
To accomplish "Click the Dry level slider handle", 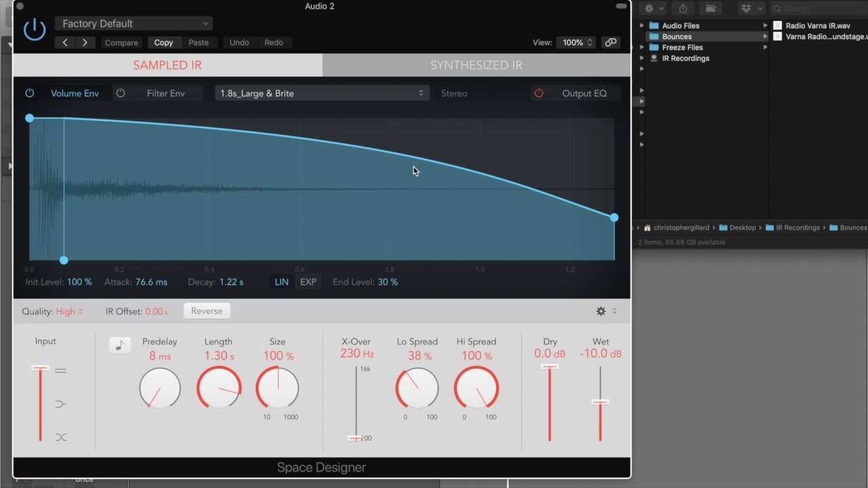I will point(549,367).
